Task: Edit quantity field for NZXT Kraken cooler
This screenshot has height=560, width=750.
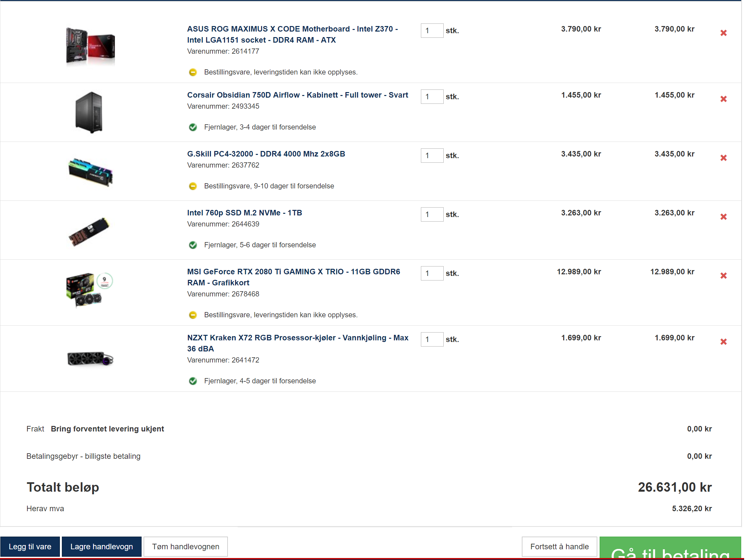Action: click(x=432, y=339)
